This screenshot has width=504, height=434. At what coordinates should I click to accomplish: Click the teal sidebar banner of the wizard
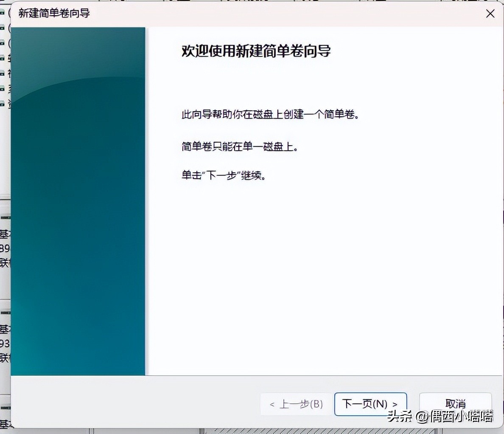(x=78, y=200)
